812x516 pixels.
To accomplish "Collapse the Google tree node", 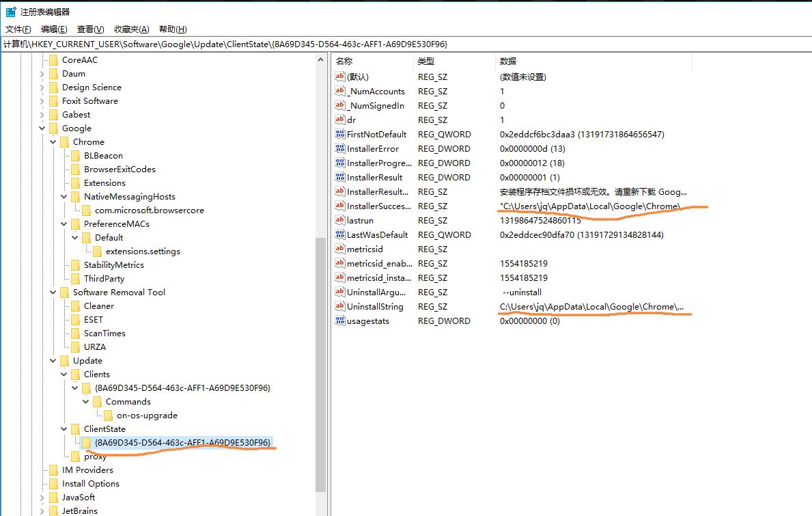I will [42, 128].
